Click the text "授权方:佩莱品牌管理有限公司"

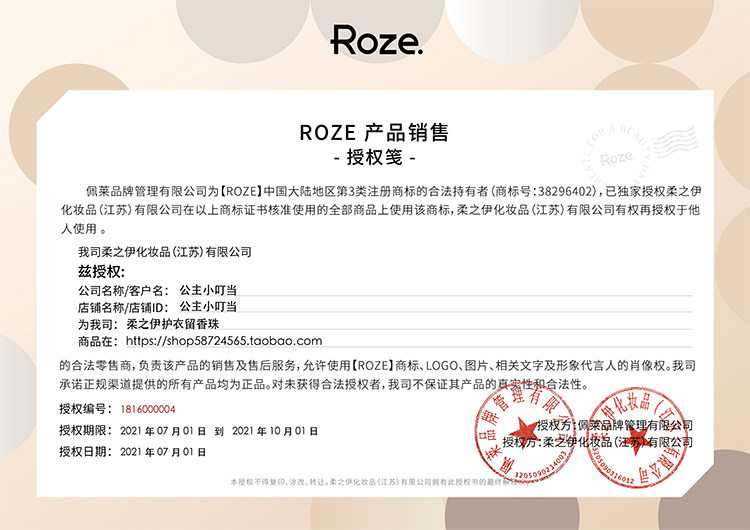[x=615, y=425]
